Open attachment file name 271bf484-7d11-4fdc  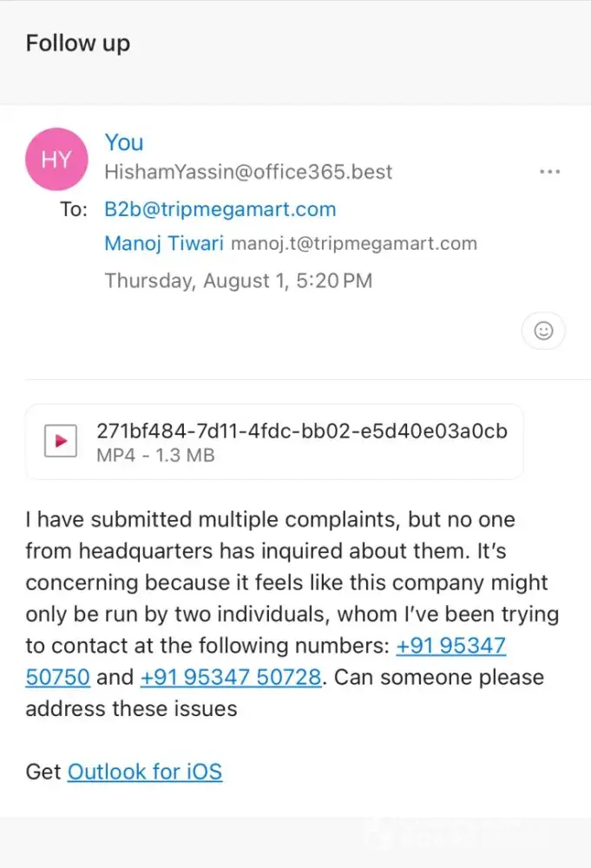pyautogui.click(x=302, y=431)
